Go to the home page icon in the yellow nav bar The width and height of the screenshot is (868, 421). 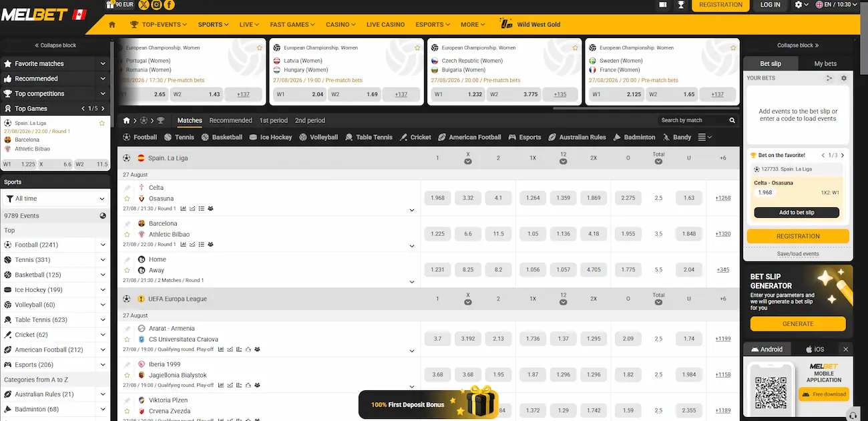tap(112, 25)
